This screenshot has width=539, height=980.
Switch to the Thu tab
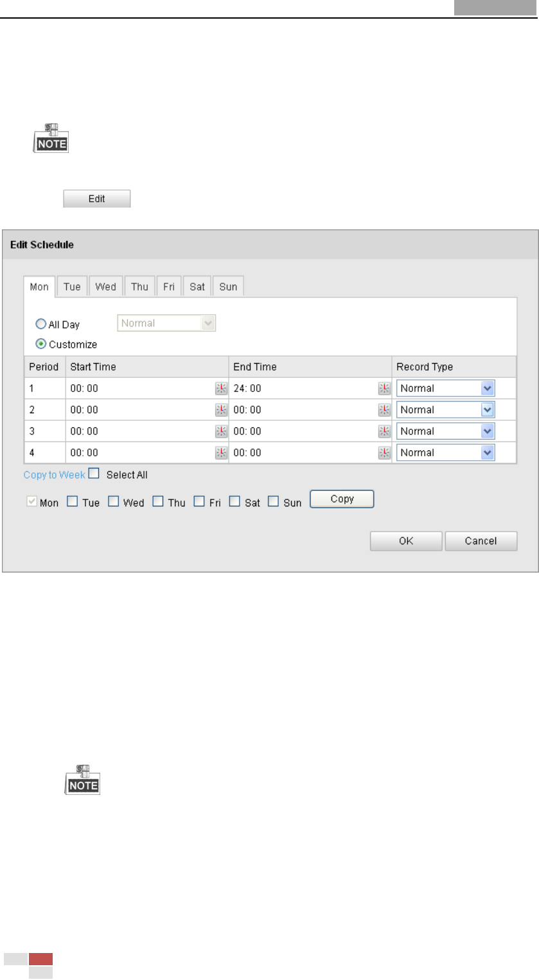[x=139, y=287]
